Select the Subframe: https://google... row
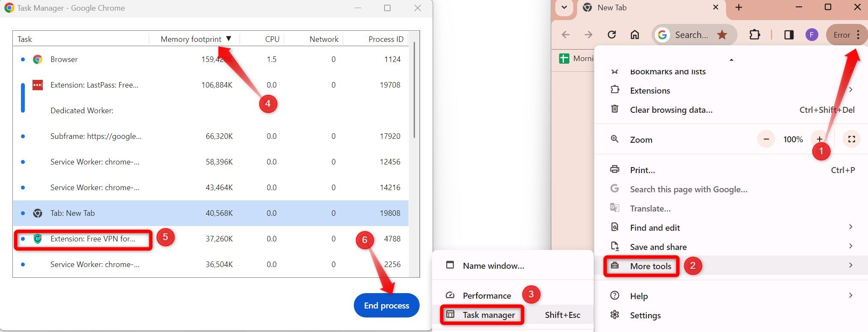Image resolution: width=868 pixels, height=332 pixels. pyautogui.click(x=211, y=136)
